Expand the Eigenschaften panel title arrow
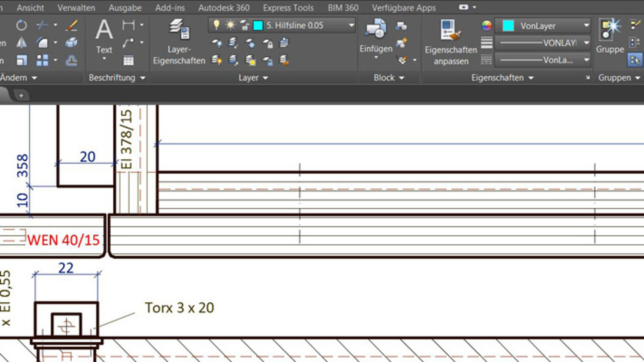Viewport: 644px width, 362px height. point(531,78)
